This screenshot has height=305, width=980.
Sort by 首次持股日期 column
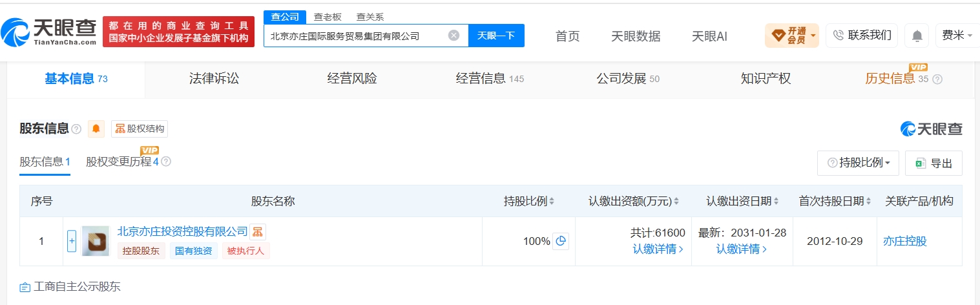click(835, 201)
